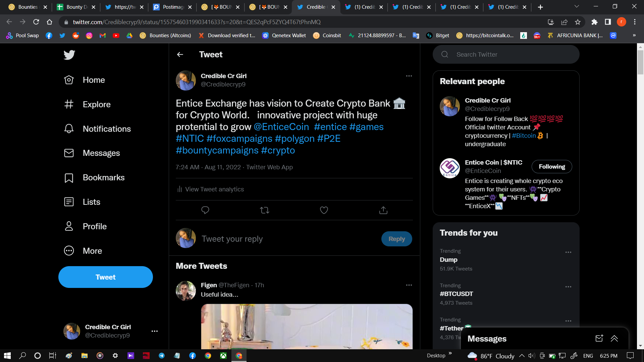Open Entice Coin profile avatar
This screenshot has height=362, width=644.
pos(450,168)
